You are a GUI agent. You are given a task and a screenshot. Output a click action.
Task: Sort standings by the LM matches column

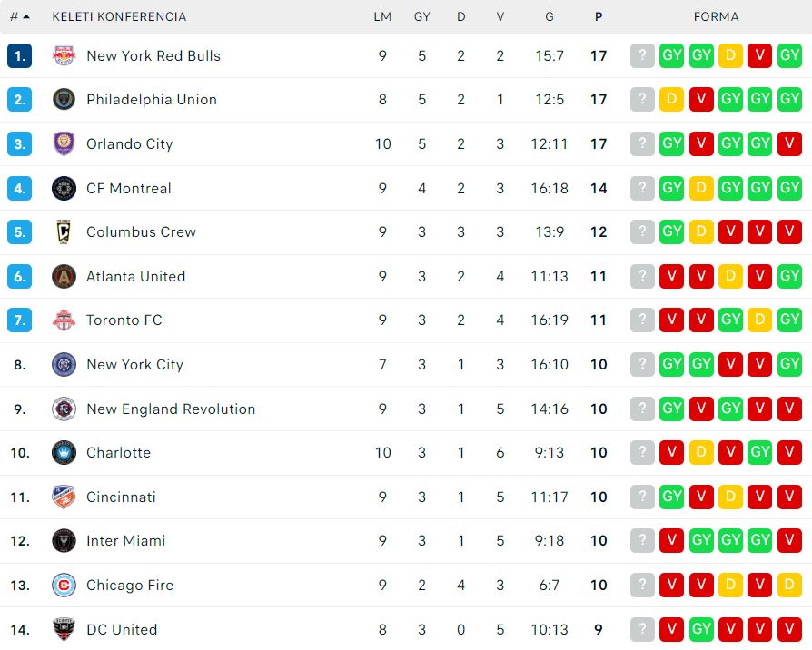click(x=382, y=16)
